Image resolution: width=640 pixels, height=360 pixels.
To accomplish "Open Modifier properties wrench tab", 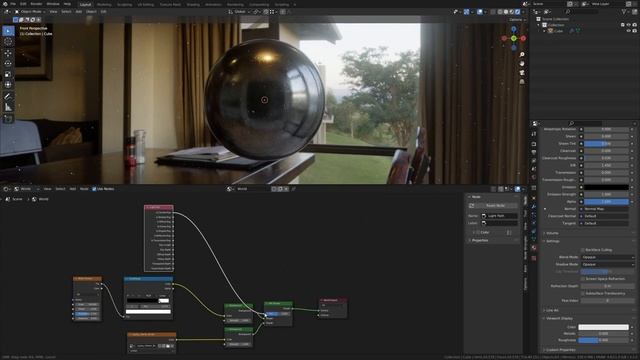I will tap(533, 207).
